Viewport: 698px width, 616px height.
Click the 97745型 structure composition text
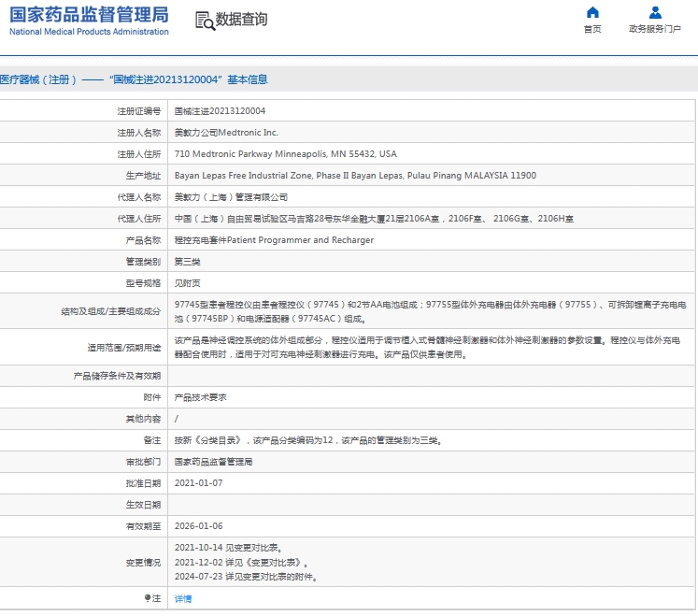tap(431, 311)
